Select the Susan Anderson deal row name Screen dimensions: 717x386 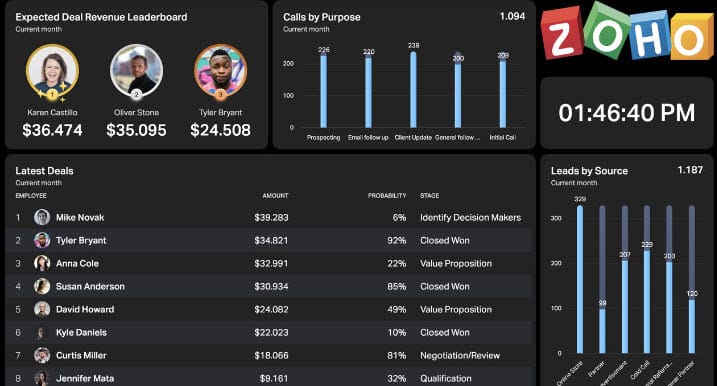point(90,286)
